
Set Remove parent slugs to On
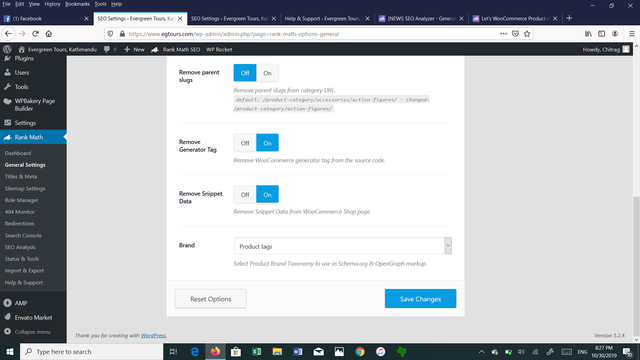click(267, 73)
